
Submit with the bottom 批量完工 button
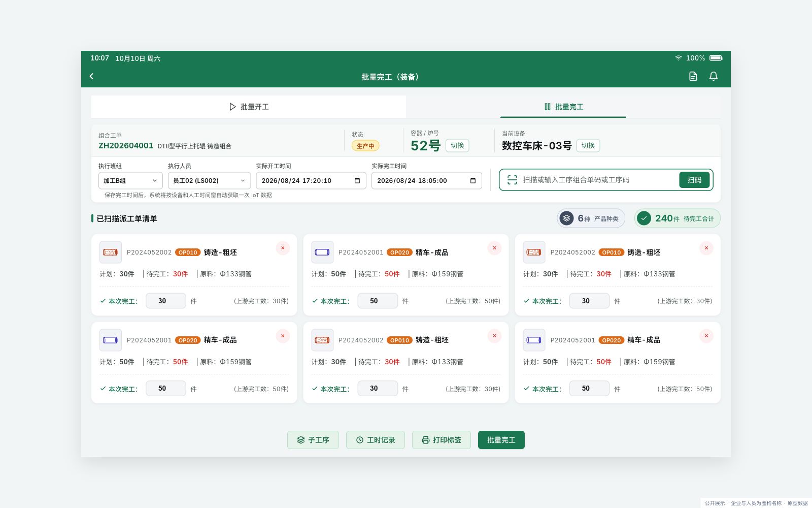[501, 440]
